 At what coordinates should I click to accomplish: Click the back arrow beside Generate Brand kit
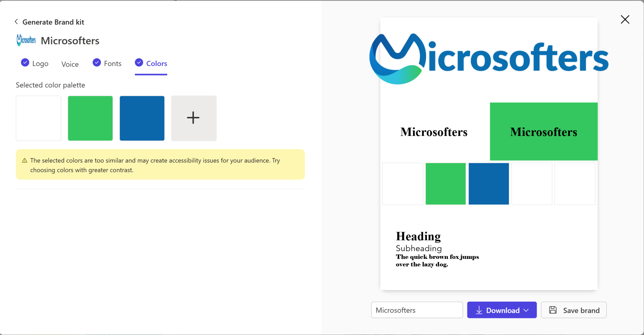click(x=16, y=21)
